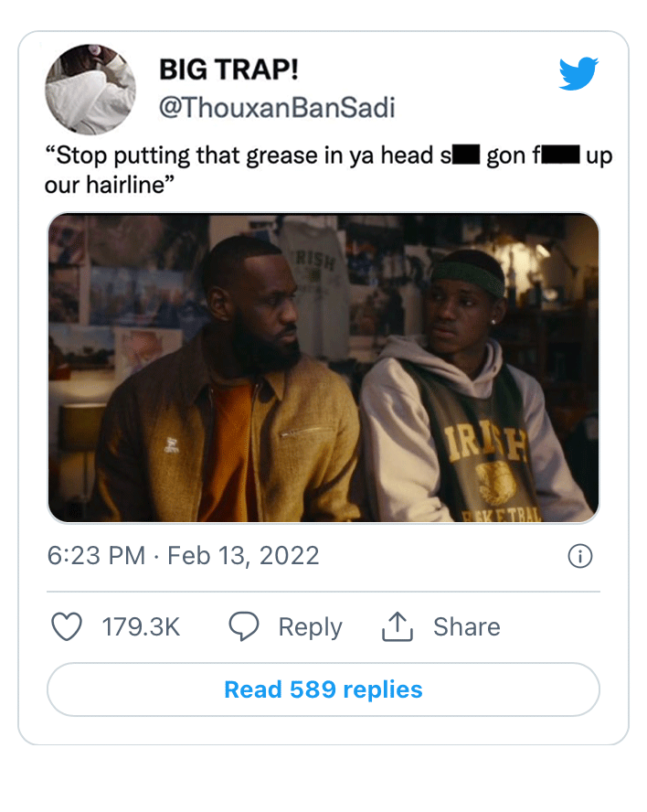Click the reply speech bubble icon
Viewport: 647px width, 812px height.
[244, 626]
